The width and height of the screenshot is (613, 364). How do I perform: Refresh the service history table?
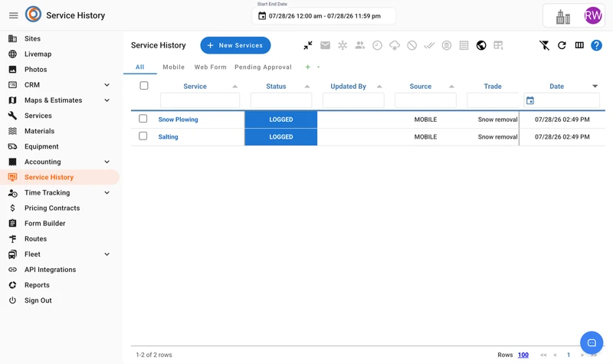[562, 45]
